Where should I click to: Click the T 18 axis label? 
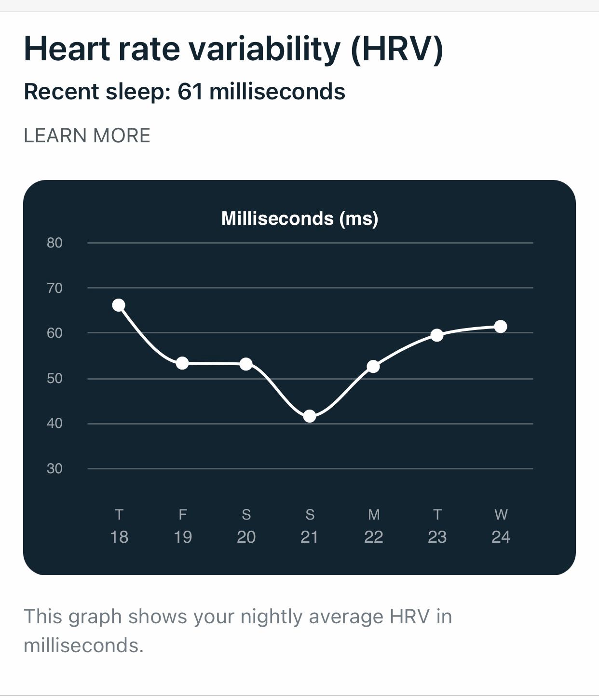click(120, 526)
